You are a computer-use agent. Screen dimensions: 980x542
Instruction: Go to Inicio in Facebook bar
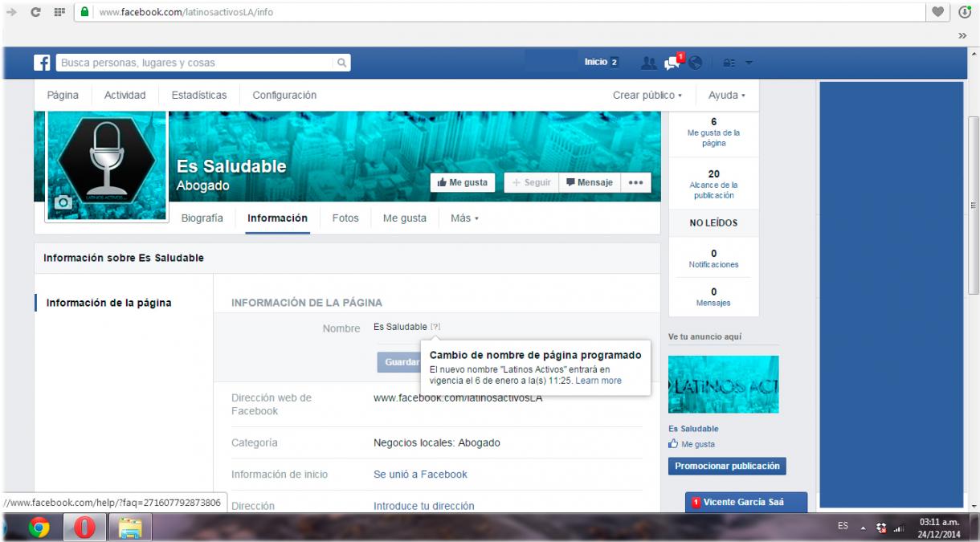(595, 63)
